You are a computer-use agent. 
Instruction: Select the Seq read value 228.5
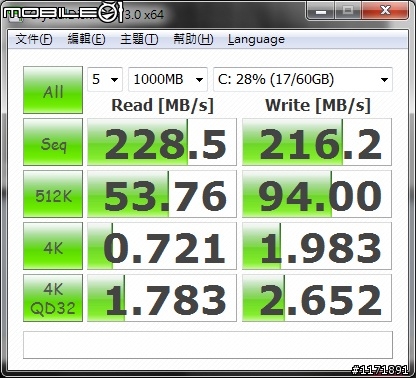[x=162, y=142]
